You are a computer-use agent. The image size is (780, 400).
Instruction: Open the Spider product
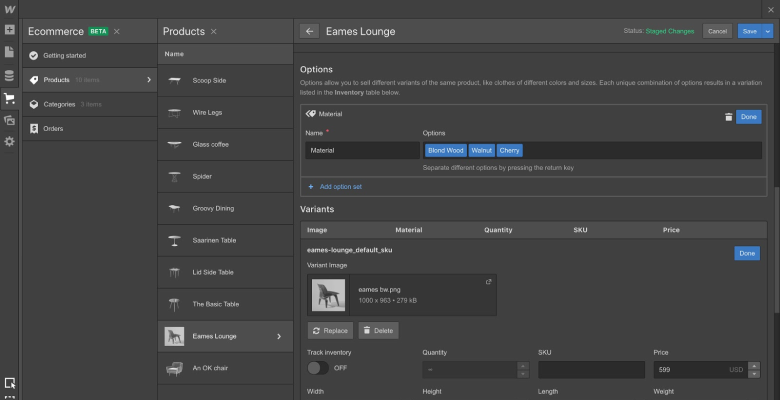pos(225,177)
